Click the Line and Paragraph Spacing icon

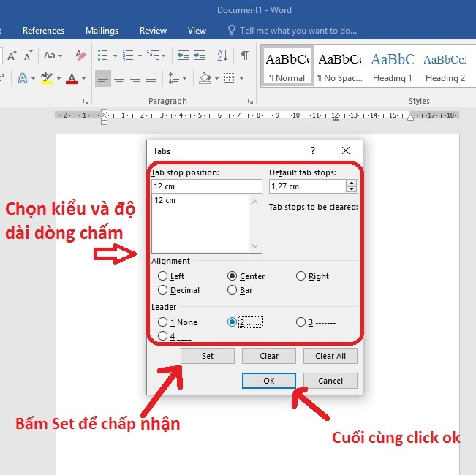[x=174, y=79]
